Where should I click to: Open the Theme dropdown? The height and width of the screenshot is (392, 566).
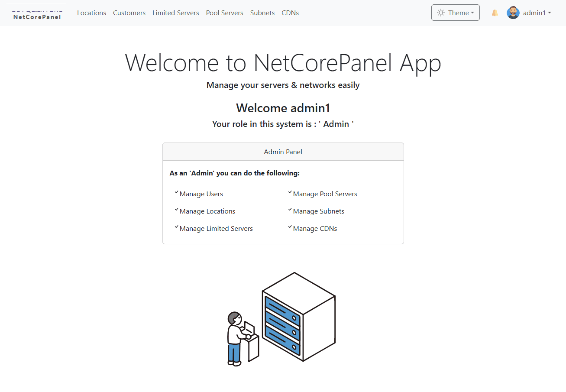[x=456, y=13]
